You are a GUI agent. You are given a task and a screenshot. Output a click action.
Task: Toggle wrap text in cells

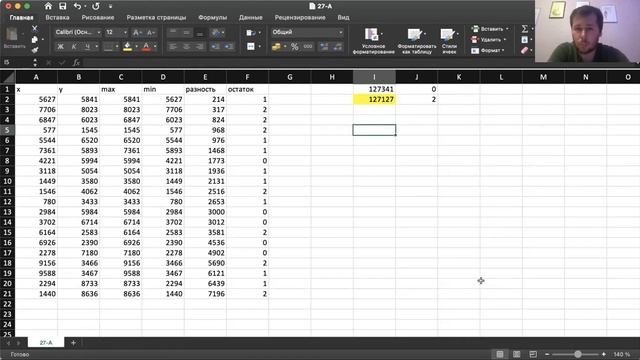click(x=251, y=32)
